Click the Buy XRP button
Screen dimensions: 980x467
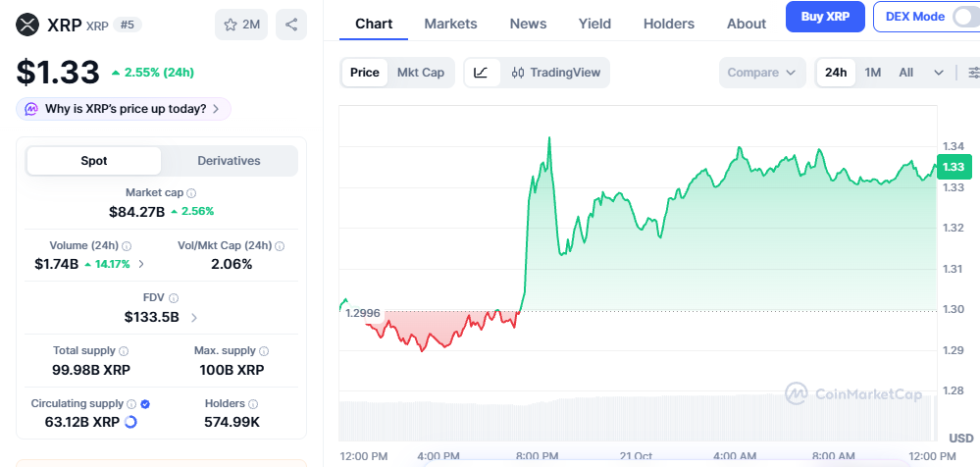(825, 17)
